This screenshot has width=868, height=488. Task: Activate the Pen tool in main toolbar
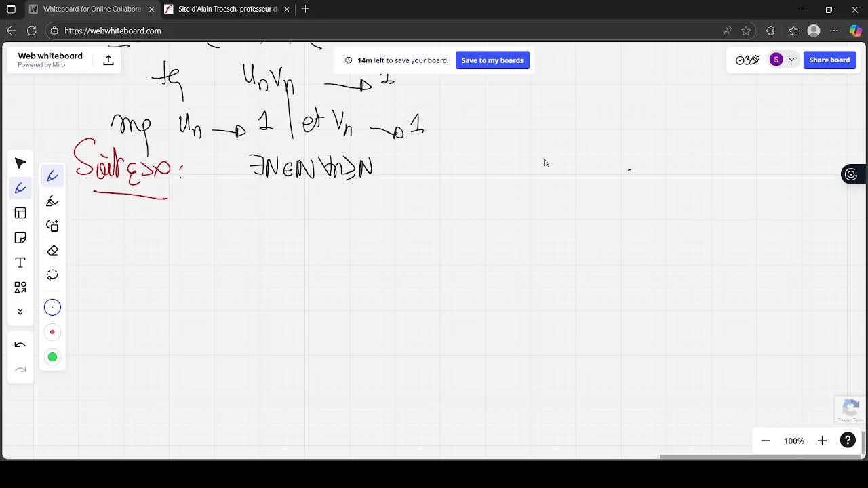(20, 188)
